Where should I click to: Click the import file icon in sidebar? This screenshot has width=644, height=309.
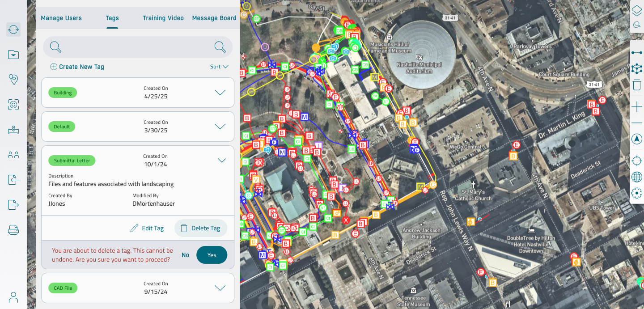(x=13, y=180)
